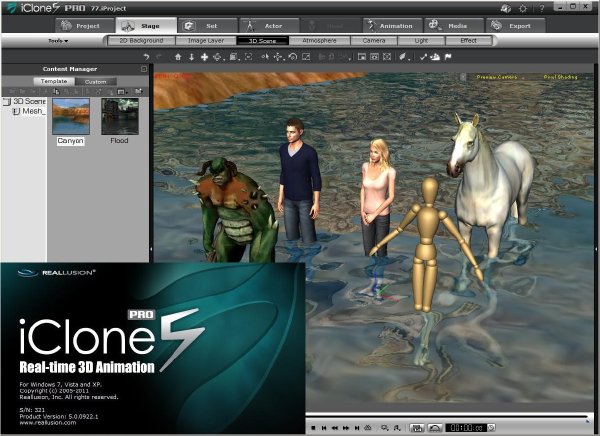
Task: Click the clock time-unit icon
Action: click(x=492, y=428)
